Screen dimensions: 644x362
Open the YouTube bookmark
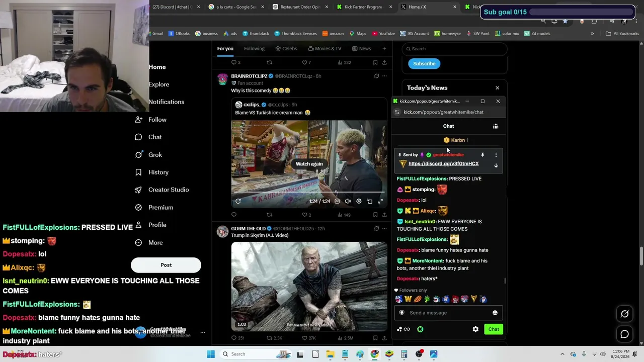click(383, 34)
